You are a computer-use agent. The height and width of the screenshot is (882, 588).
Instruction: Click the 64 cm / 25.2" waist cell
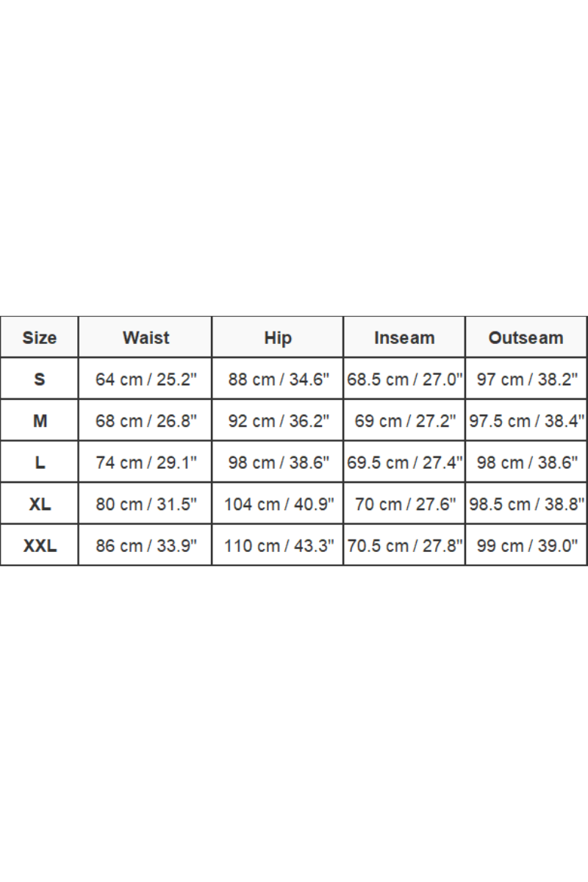pyautogui.click(x=146, y=379)
